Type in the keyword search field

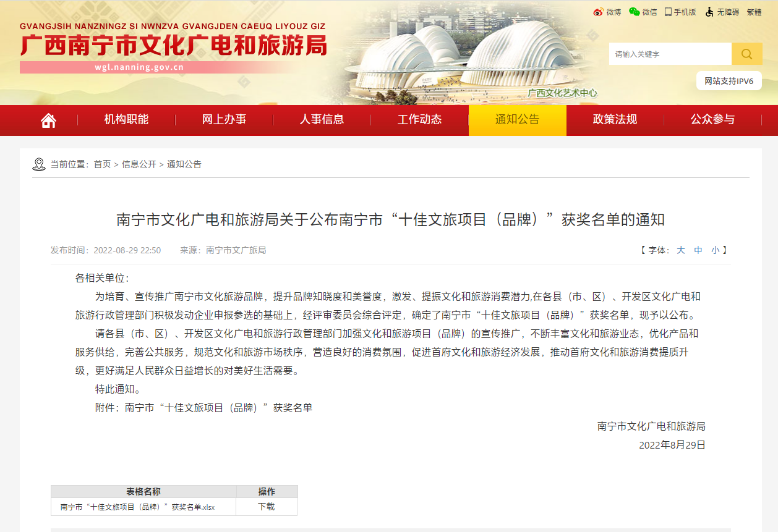click(670, 54)
